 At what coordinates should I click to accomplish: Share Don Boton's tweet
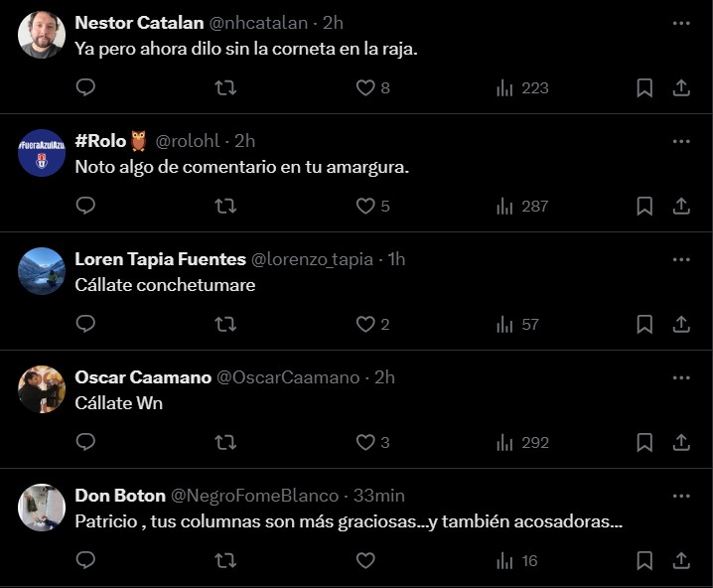click(x=681, y=560)
